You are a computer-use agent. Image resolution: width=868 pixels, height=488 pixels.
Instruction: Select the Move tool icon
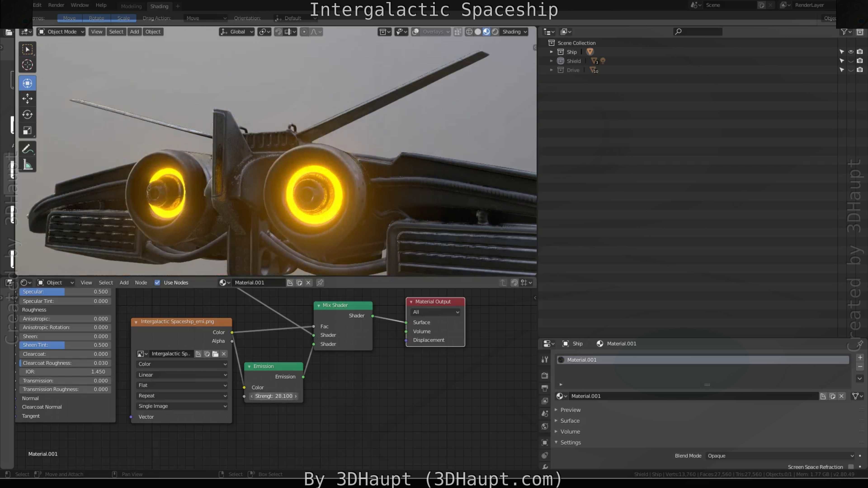pos(27,99)
